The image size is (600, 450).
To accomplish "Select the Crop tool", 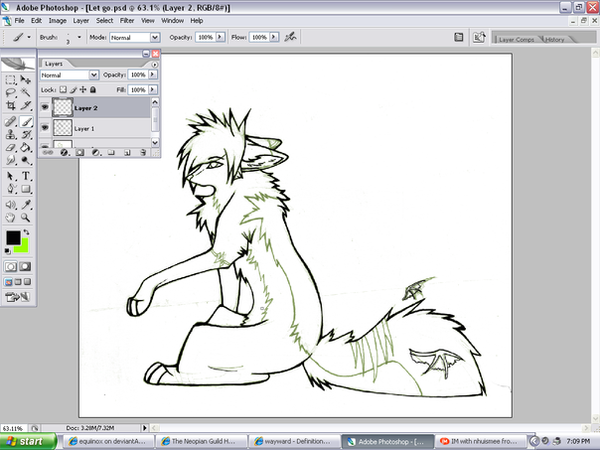I will click(x=11, y=105).
